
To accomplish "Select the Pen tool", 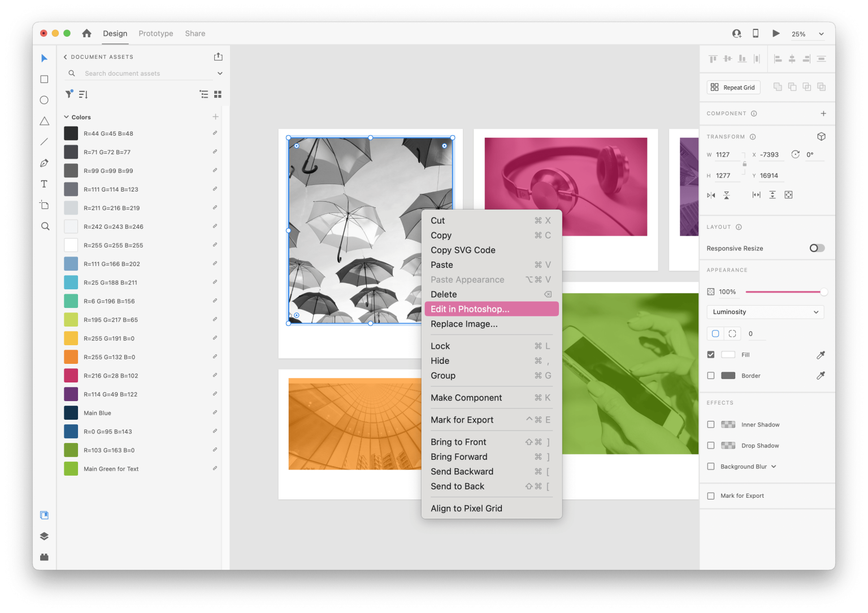I will (x=44, y=163).
